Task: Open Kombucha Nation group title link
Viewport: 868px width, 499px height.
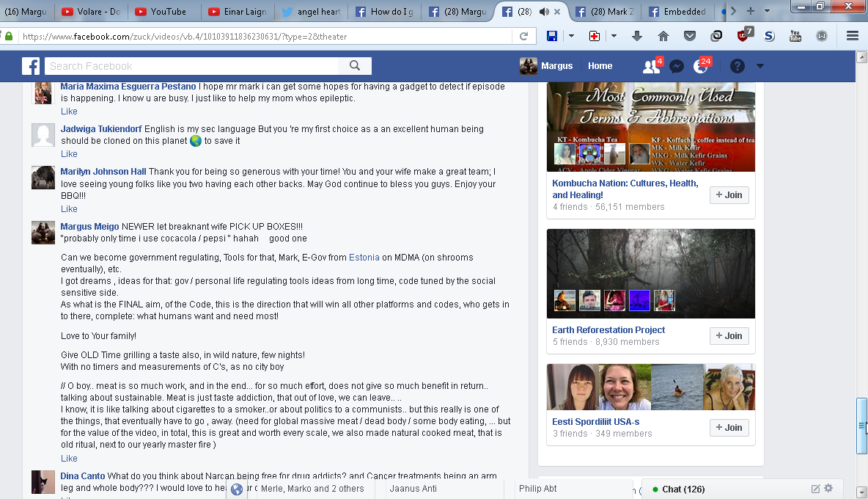Action: 625,189
